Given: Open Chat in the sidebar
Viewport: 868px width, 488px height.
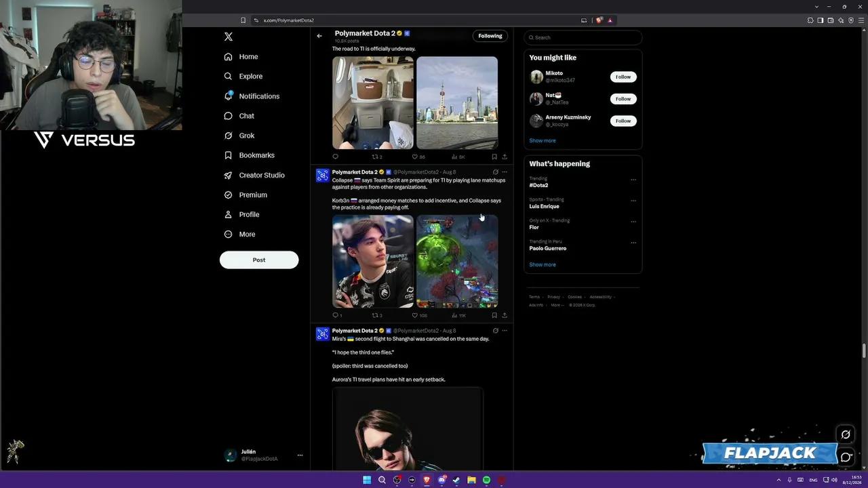Looking at the screenshot, I should tap(239, 116).
